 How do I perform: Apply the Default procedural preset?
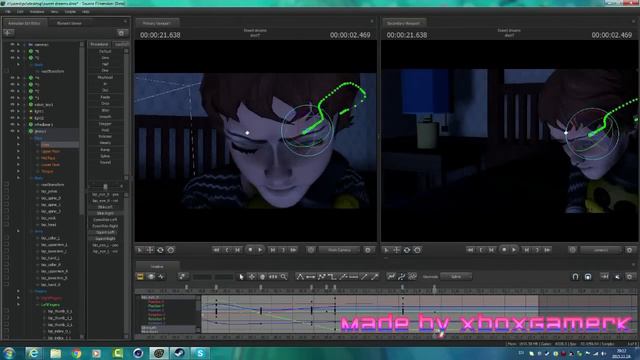[105, 51]
